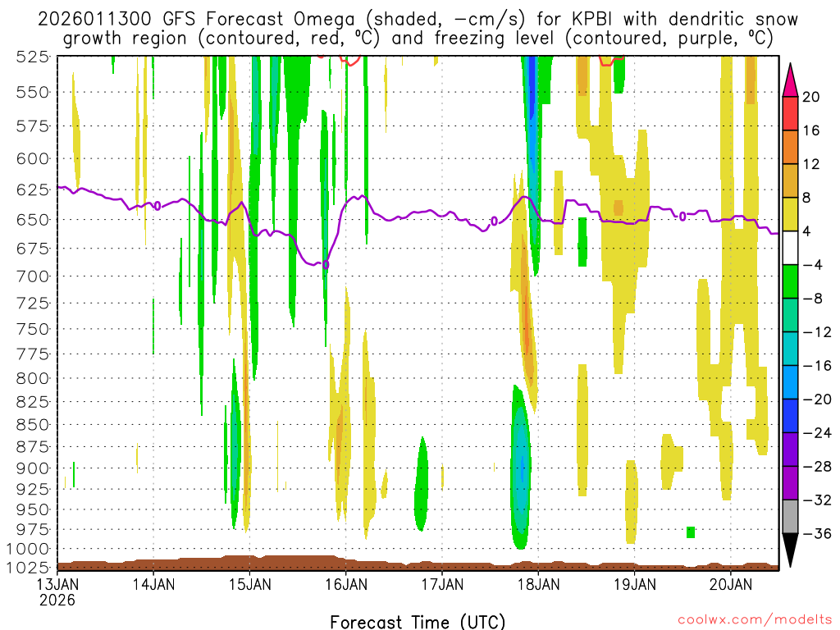Viewport: 840px width, 630px height.
Task: Click the 1000 pressure level label
Action: 27,549
